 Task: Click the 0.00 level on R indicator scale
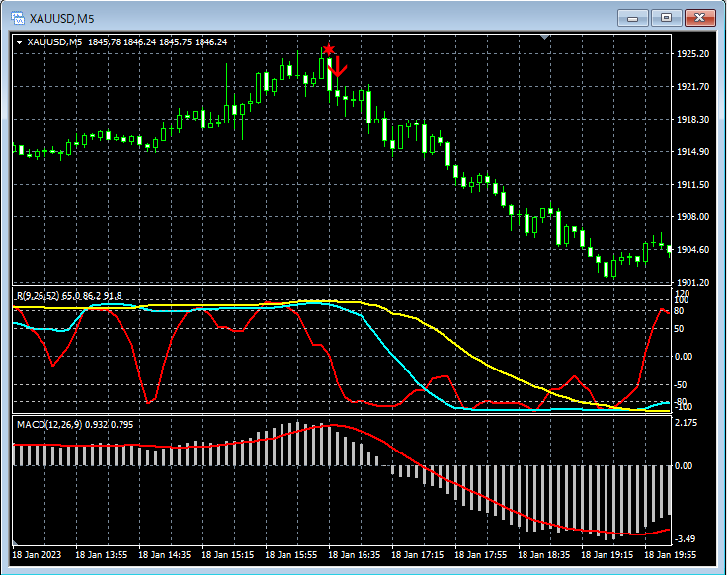pyautogui.click(x=684, y=357)
